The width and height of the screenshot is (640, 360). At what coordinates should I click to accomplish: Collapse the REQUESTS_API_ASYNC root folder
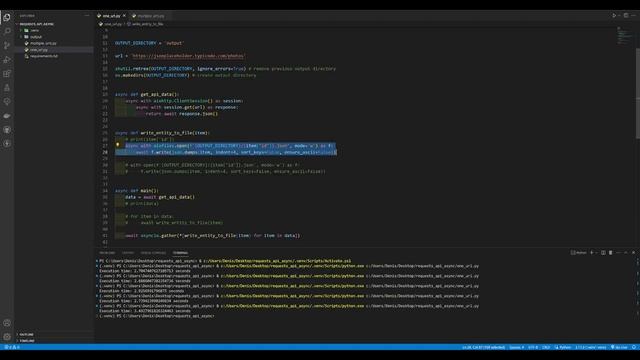[36, 24]
